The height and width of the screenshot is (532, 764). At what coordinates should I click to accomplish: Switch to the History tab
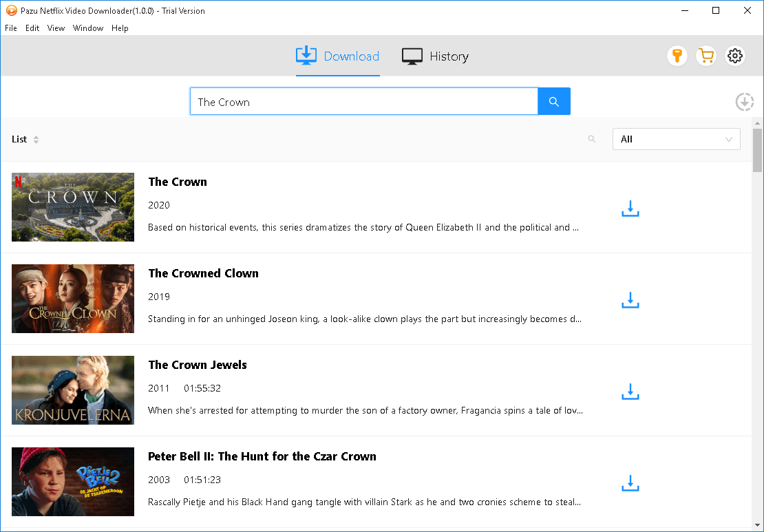click(x=435, y=56)
